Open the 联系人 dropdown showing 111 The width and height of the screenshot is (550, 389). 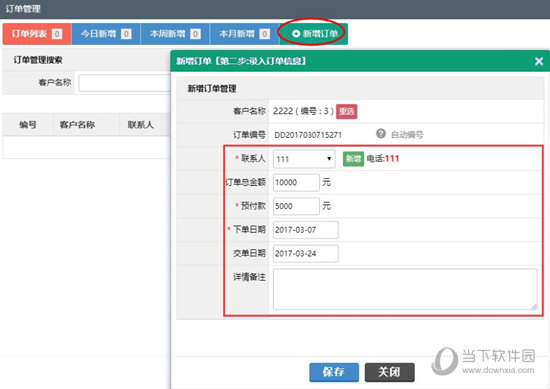point(304,159)
